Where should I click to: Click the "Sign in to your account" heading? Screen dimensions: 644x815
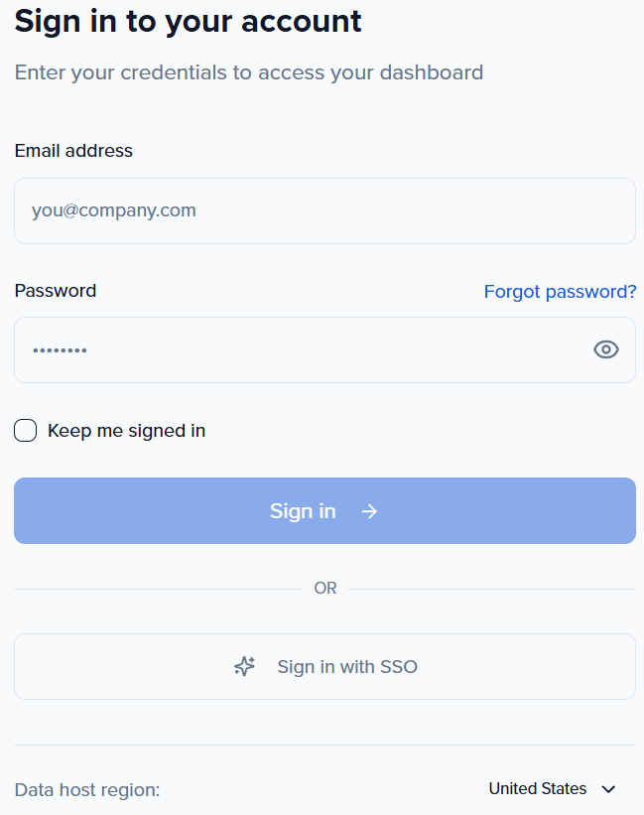[189, 21]
